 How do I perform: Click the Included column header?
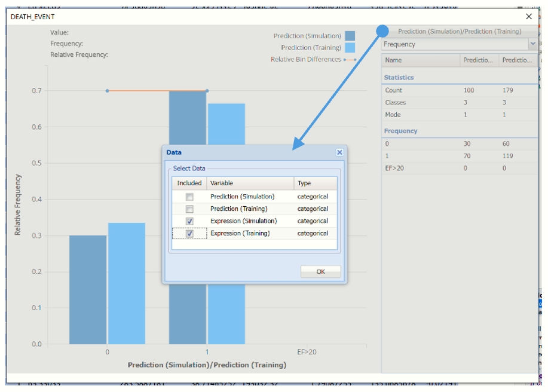point(189,183)
